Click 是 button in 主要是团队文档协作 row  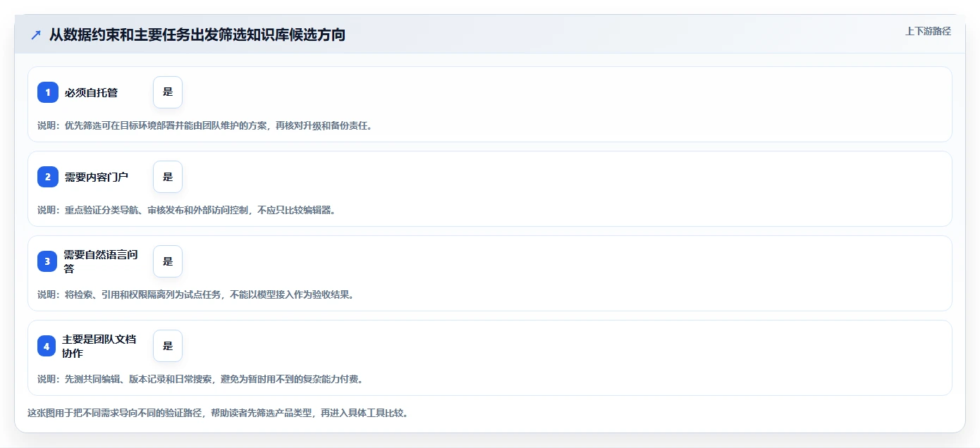[168, 346]
